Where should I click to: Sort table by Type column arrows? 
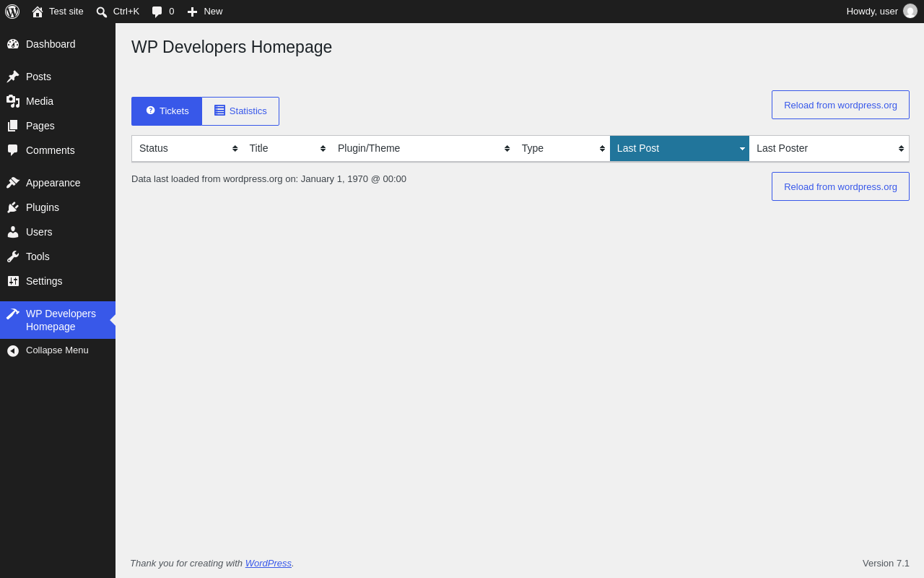pyautogui.click(x=603, y=148)
